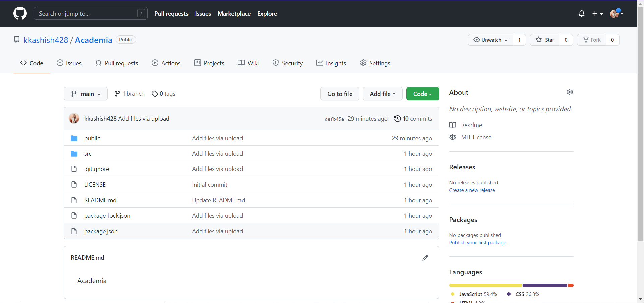Image resolution: width=644 pixels, height=303 pixels.
Task: Click Issues in the top navigation
Action: [x=203, y=14]
